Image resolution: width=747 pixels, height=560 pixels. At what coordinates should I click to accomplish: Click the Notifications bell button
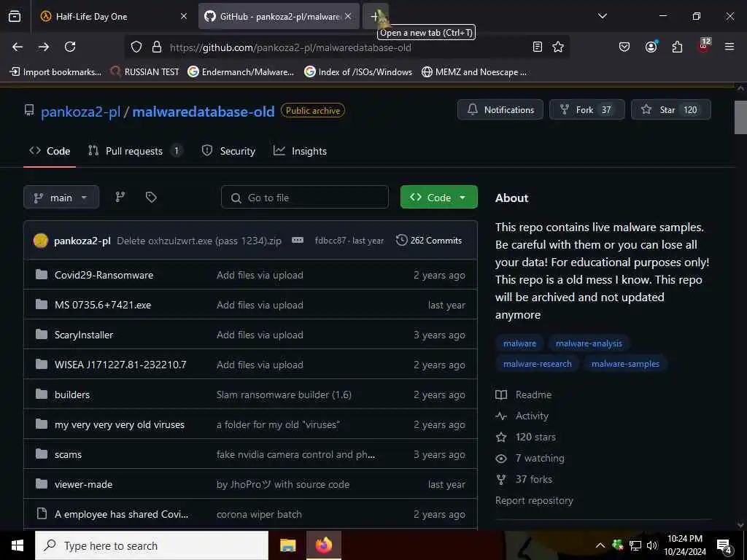500,109
